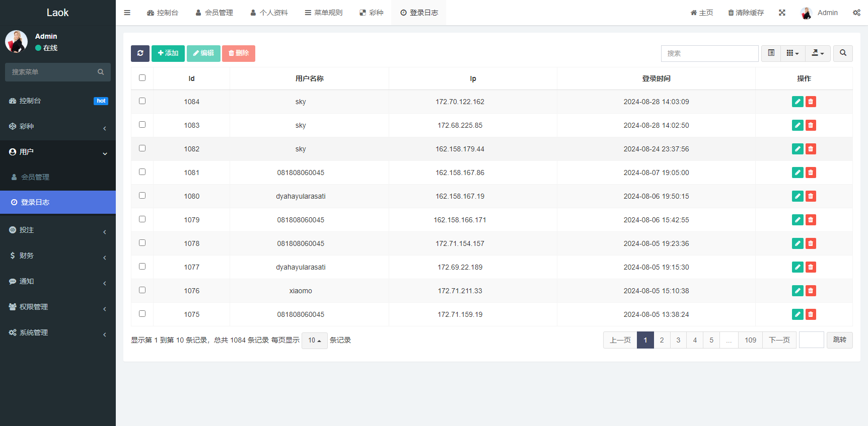Screen dimensions: 868x426
Task: Tick the checkbox for xiaomo row 1076
Action: tap(142, 290)
